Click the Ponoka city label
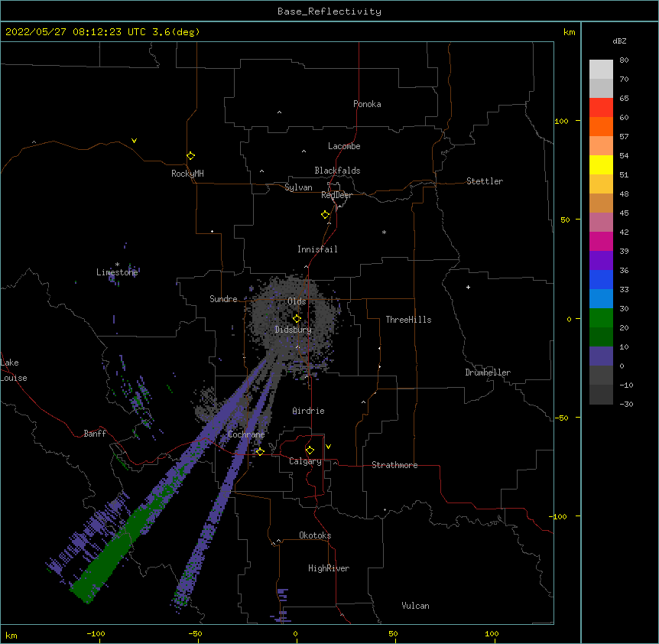 tap(367, 104)
